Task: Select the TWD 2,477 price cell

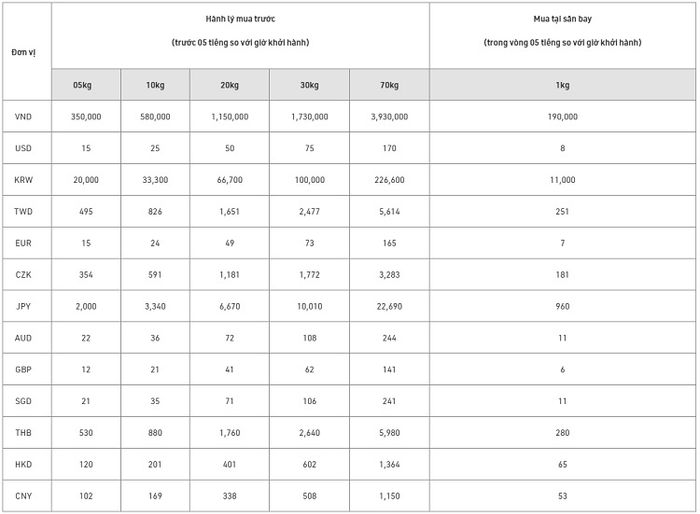Action: (309, 212)
